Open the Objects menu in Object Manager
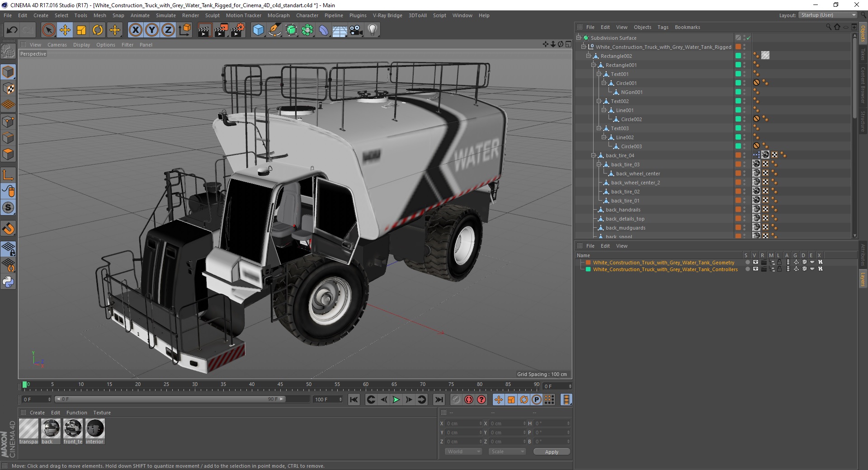Viewport: 868px width, 470px height. (x=642, y=27)
